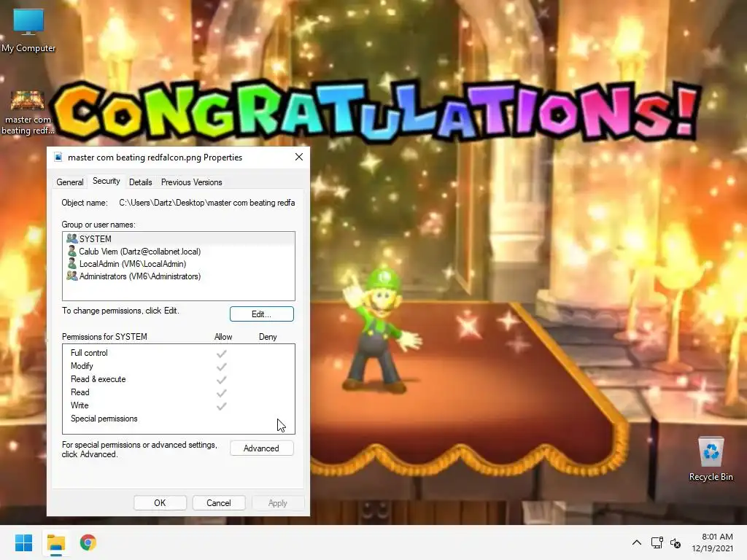Click the Read & execute Allow checkmark
This screenshot has width=747, height=560.
[222, 379]
